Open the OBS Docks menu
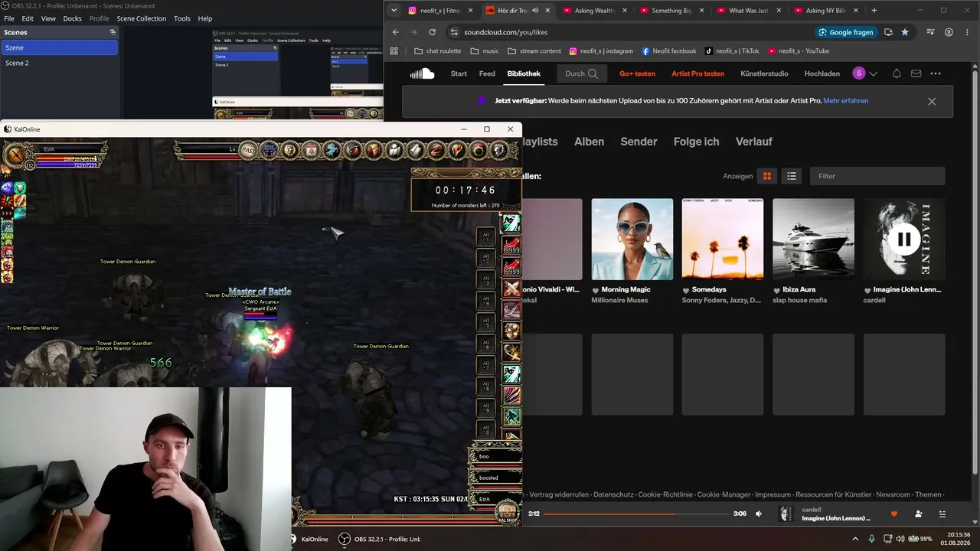Viewport: 980px width, 551px height. click(72, 18)
